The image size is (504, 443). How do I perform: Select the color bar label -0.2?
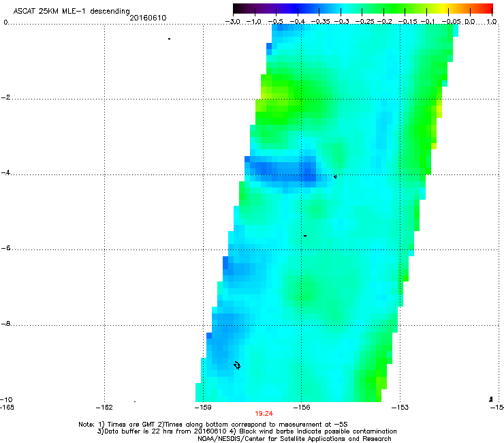coord(384,22)
